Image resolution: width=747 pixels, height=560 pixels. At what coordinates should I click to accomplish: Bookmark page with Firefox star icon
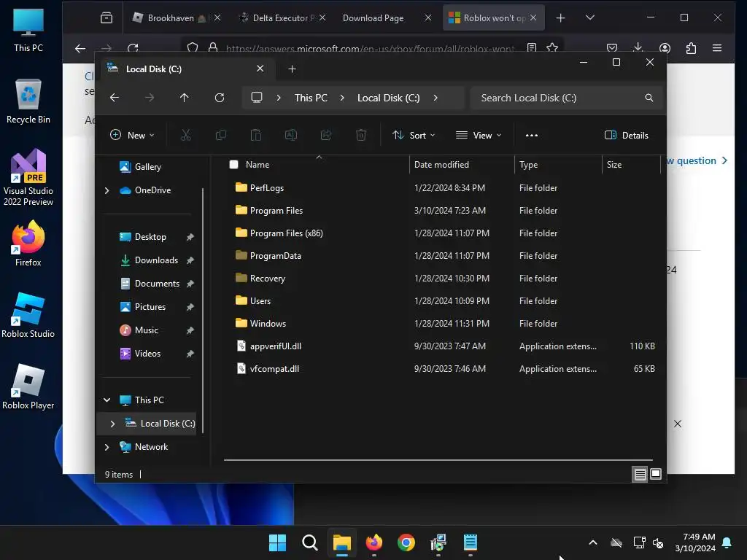tap(552, 48)
